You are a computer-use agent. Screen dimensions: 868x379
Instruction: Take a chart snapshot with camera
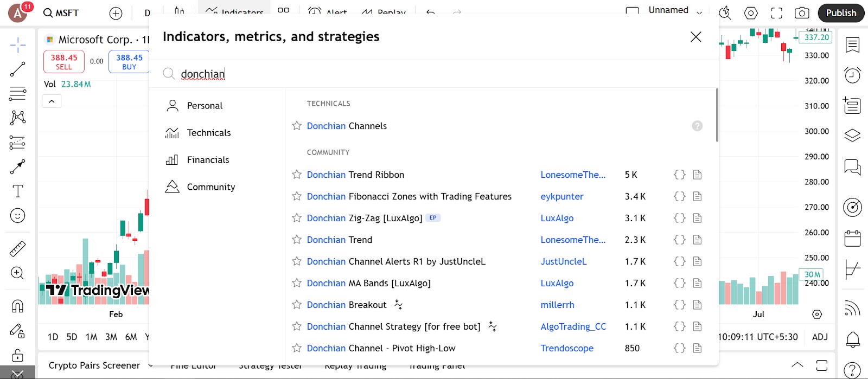click(802, 13)
